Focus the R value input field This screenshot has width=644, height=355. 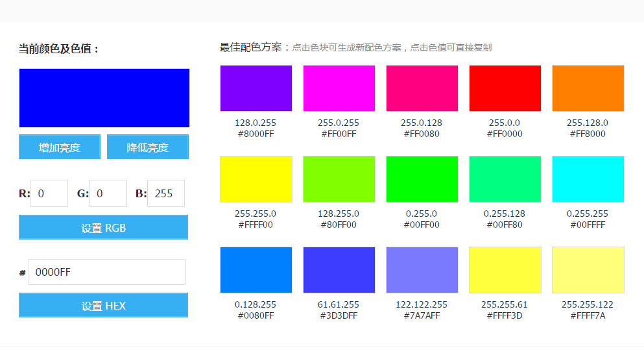49,193
